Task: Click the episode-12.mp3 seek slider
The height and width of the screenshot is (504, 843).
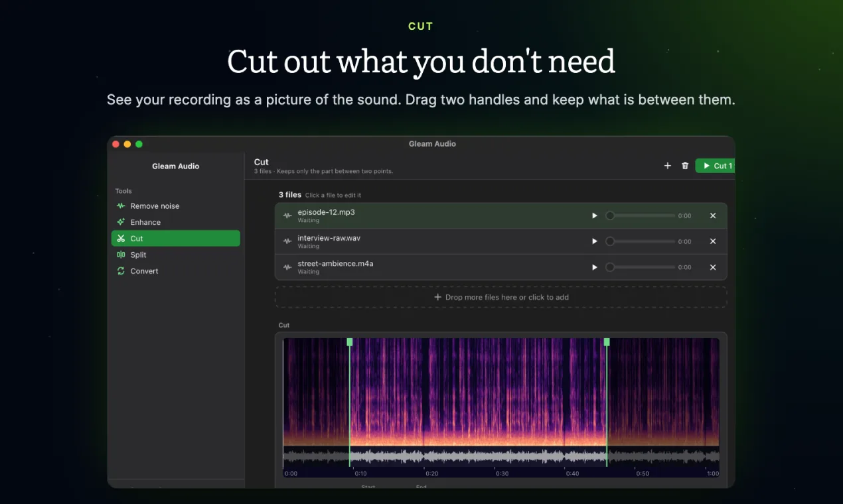Action: pyautogui.click(x=641, y=216)
